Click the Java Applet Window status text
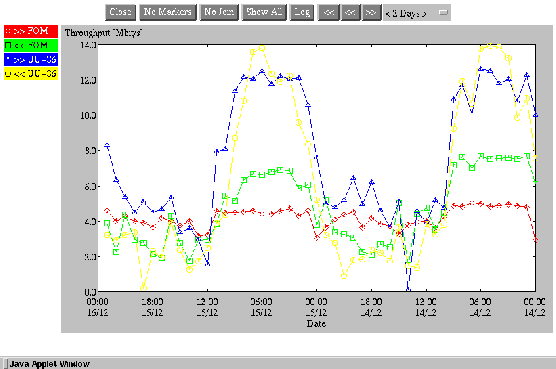The height and width of the screenshot is (369, 556). (x=50, y=364)
